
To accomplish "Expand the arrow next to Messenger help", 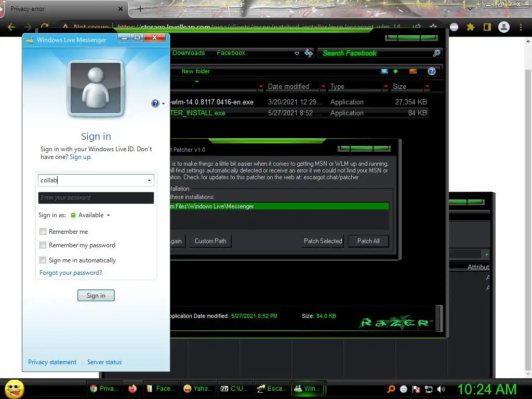I will click(163, 103).
